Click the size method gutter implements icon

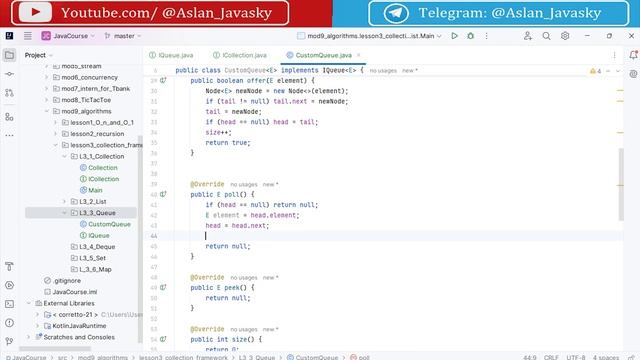pyautogui.click(x=163, y=339)
